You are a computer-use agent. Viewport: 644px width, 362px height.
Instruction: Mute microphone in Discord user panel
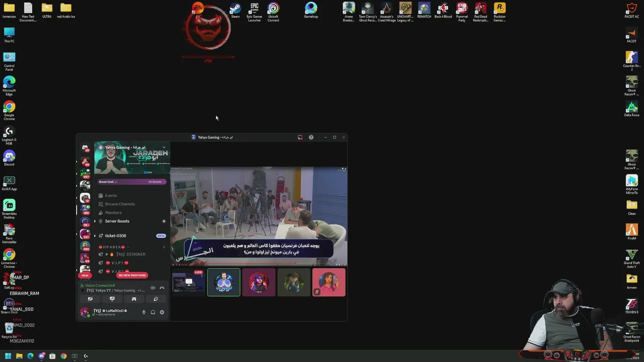pyautogui.click(x=144, y=312)
